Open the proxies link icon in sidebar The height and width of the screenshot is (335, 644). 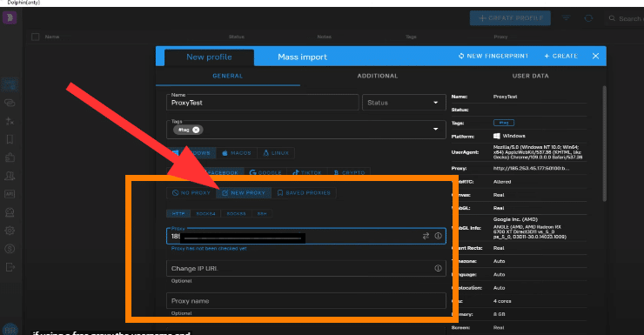coord(10,103)
